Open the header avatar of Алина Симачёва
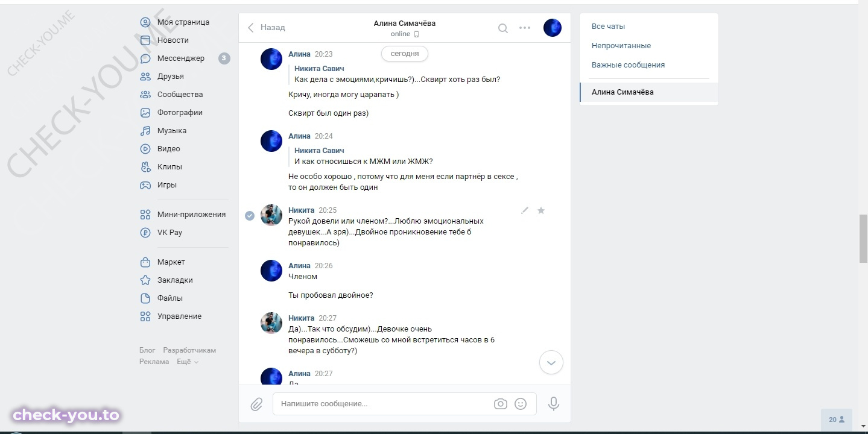 coord(553,28)
